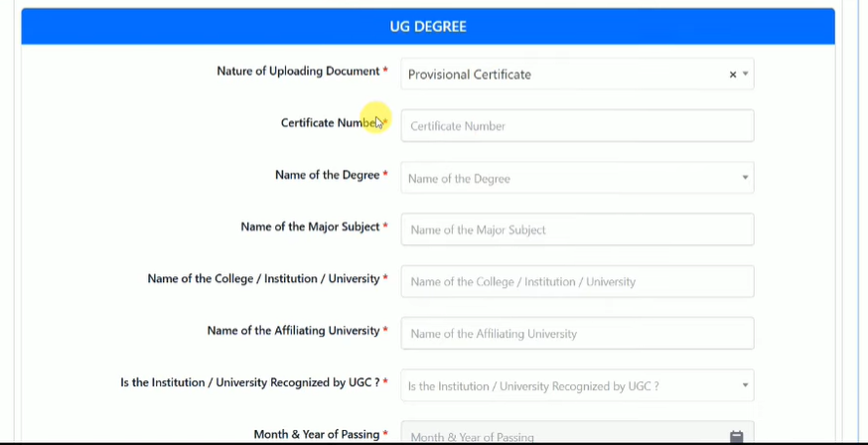
Task: Click into Name of the Major Subject field
Action: tap(576, 229)
